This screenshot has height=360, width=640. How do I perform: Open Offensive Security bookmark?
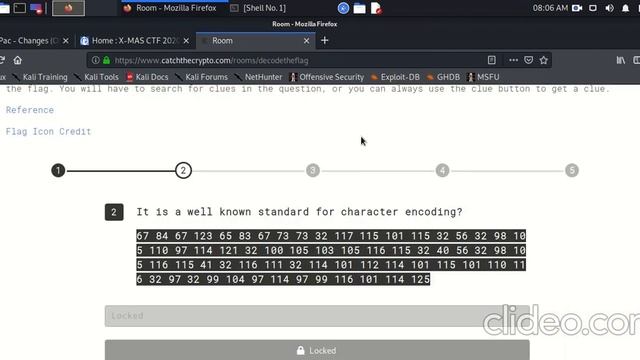(x=327, y=77)
